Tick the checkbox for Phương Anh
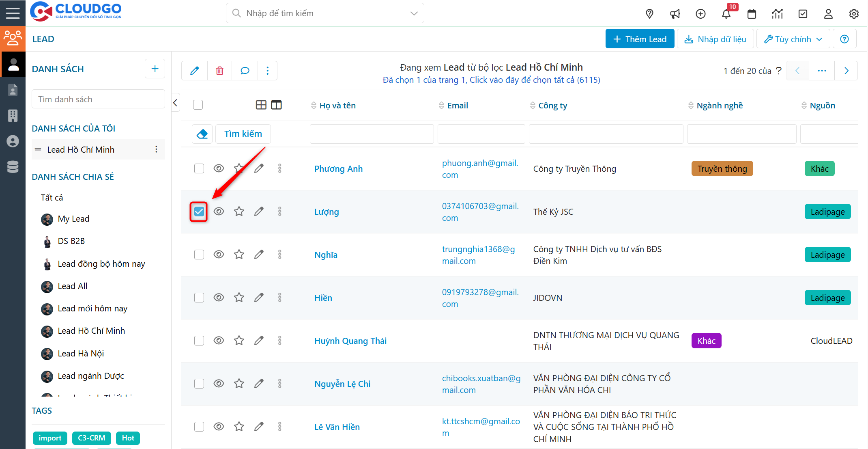Image resolution: width=868 pixels, height=449 pixels. tap(199, 168)
